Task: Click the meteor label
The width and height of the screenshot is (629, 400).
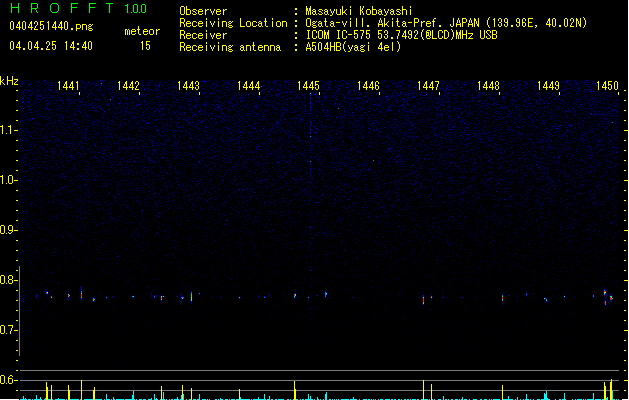Action: (x=142, y=31)
